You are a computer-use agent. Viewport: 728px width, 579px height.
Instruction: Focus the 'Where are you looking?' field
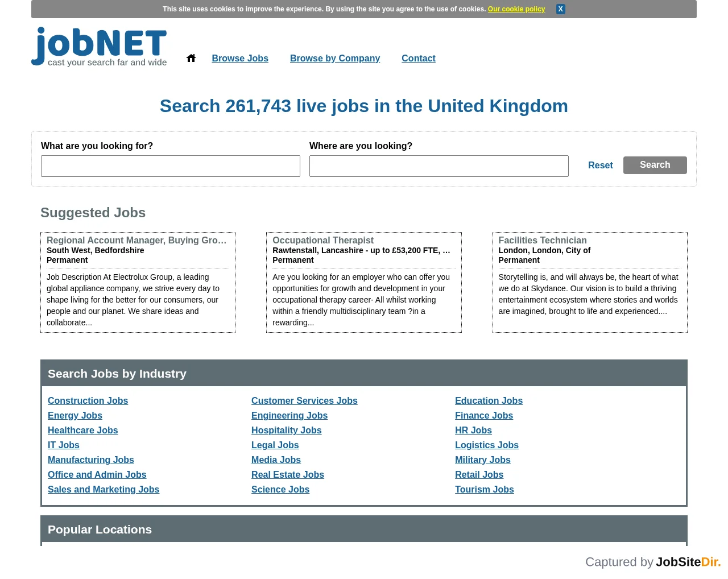click(439, 166)
